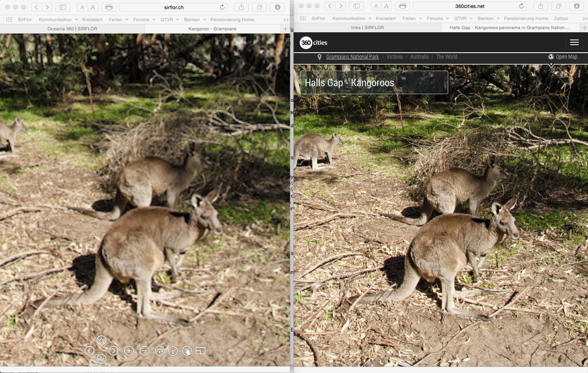Toggle the sidebar in the 360cities.net window
The width and height of the screenshot is (588, 373).
coord(356,6)
